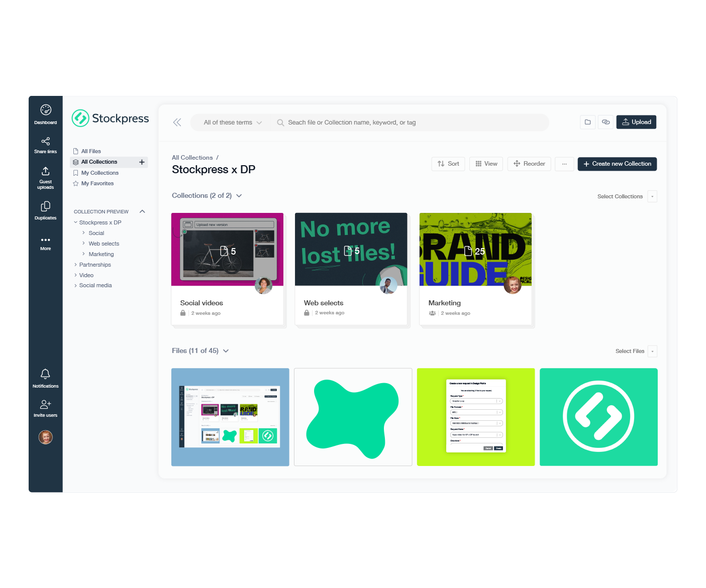
Task: Open the Select Files dropdown arrow
Action: click(x=652, y=351)
